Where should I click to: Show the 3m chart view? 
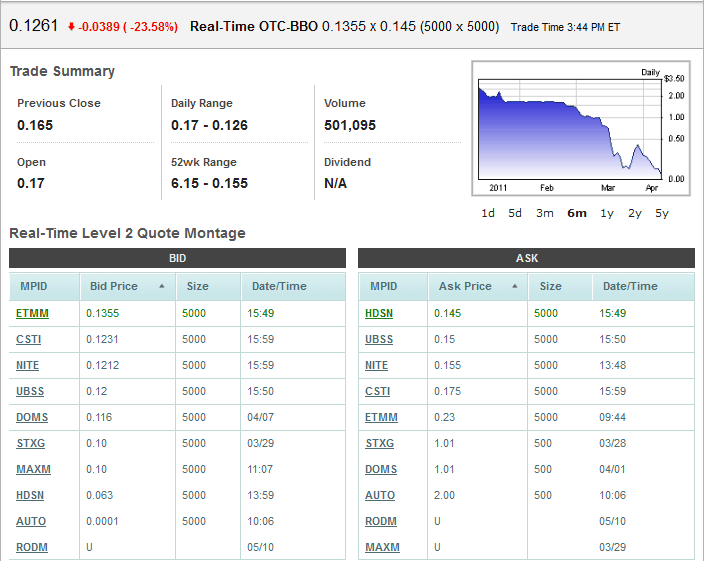[x=544, y=213]
